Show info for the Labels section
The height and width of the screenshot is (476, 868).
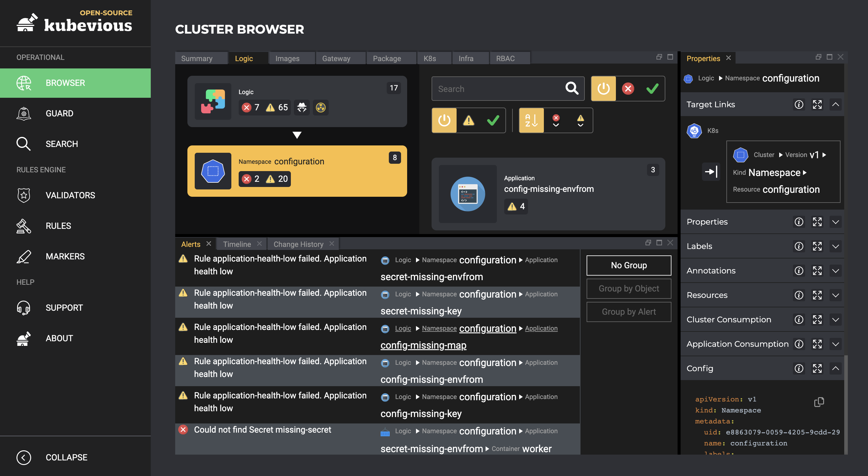pos(799,247)
